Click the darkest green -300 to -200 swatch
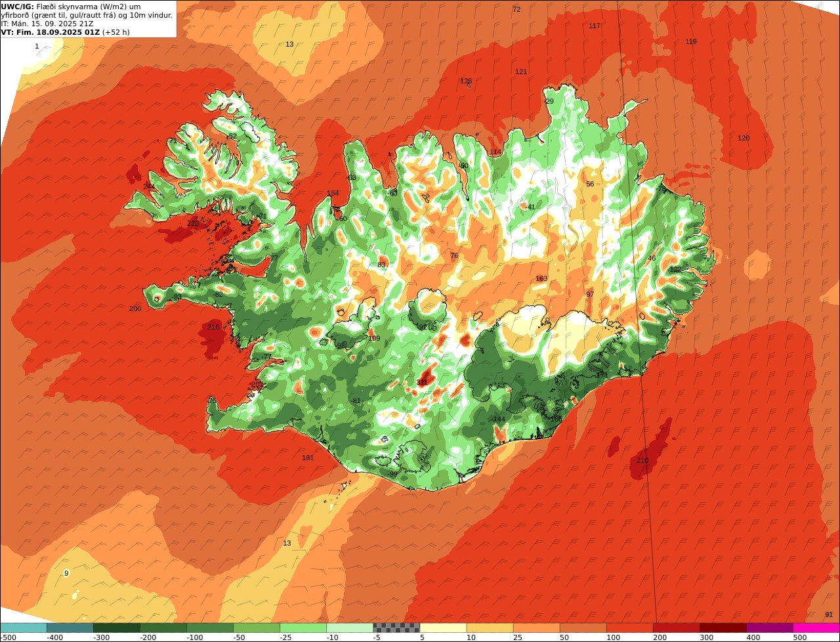Viewport: 840px width, 642px height. (117, 628)
